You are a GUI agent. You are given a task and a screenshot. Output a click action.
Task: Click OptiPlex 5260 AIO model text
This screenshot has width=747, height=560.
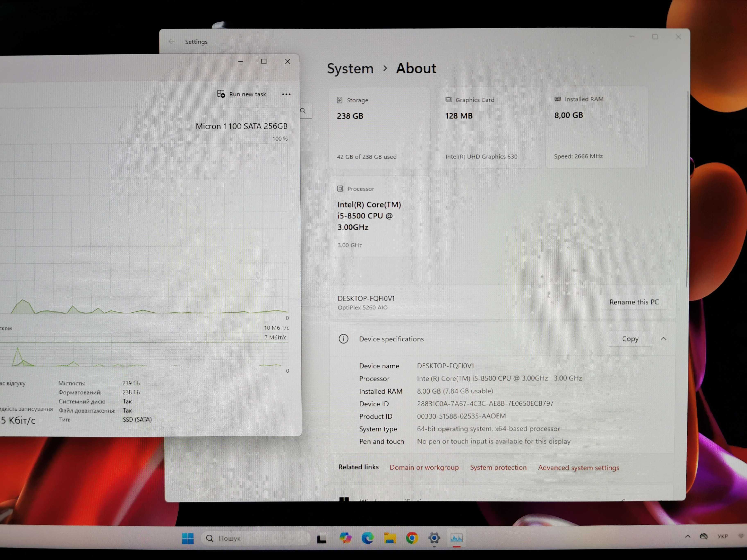point(363,307)
